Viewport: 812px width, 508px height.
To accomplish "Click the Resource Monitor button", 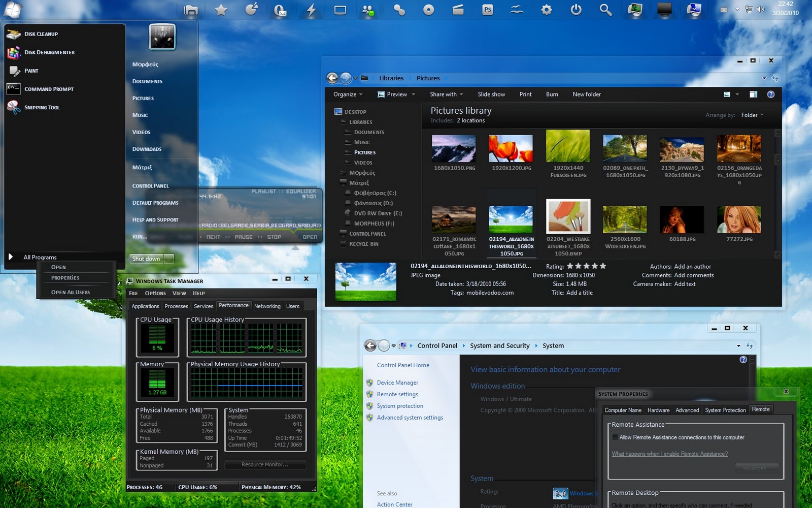I will click(265, 464).
